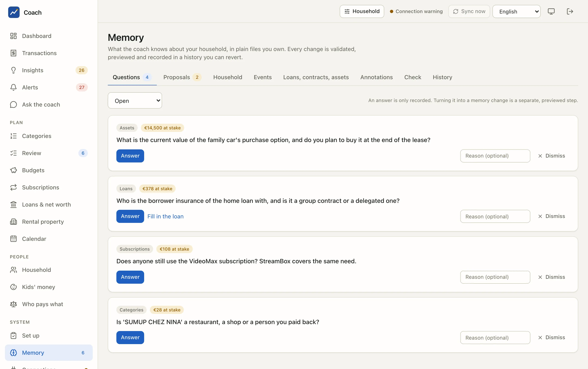The height and width of the screenshot is (369, 588).
Task: Open the Loans, contracts, assets tab
Action: point(316,77)
